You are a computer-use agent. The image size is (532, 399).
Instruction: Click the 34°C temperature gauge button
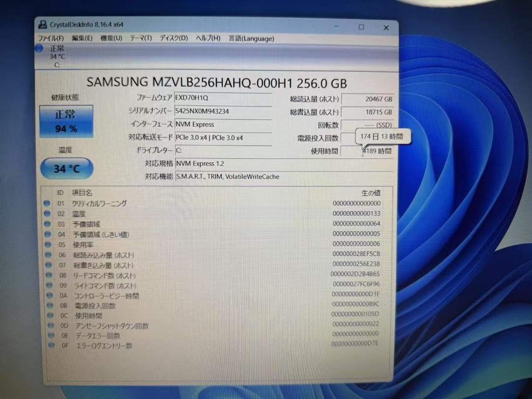[66, 168]
